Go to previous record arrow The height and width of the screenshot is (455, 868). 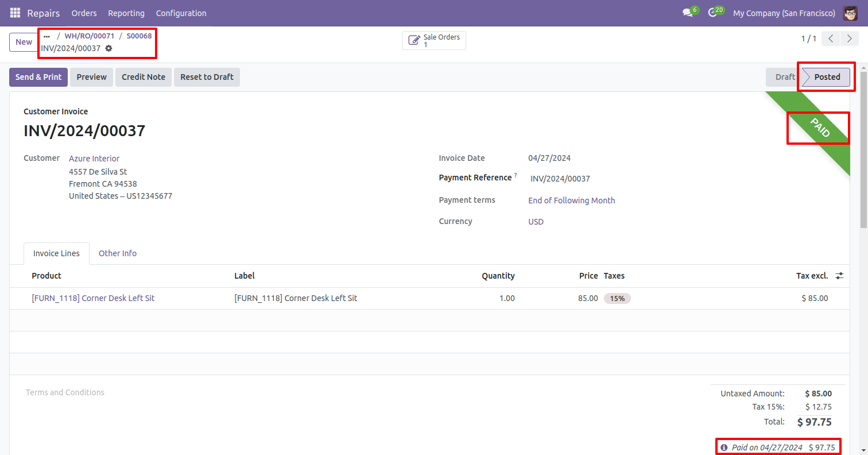(831, 39)
